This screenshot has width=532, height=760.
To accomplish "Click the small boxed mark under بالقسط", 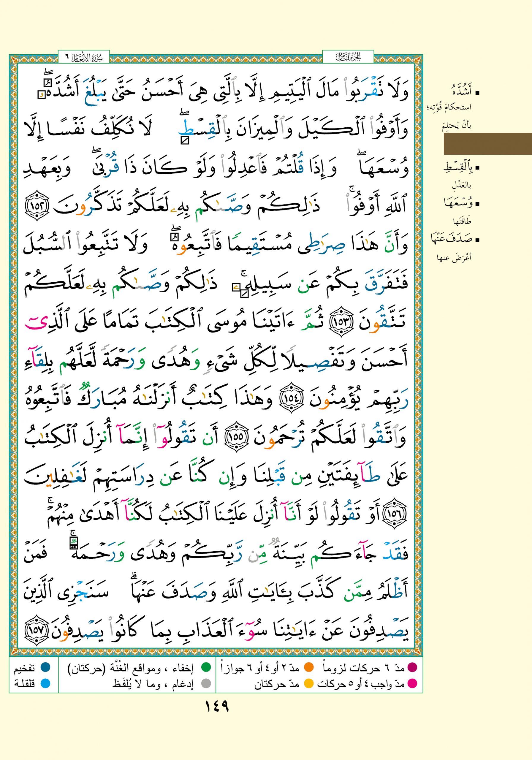I will [184, 141].
